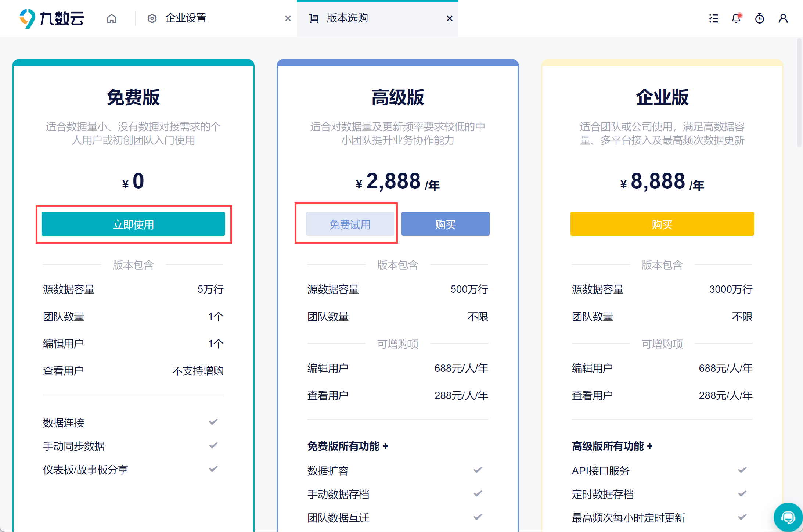803x532 pixels.
Task: Open the customer service chat bubble
Action: click(788, 517)
